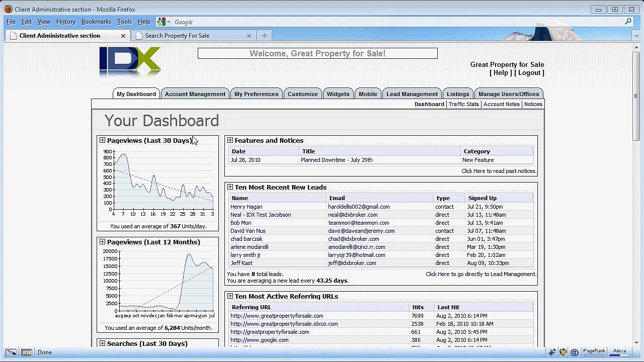
Task: Open the Tools menu
Action: pyautogui.click(x=124, y=22)
